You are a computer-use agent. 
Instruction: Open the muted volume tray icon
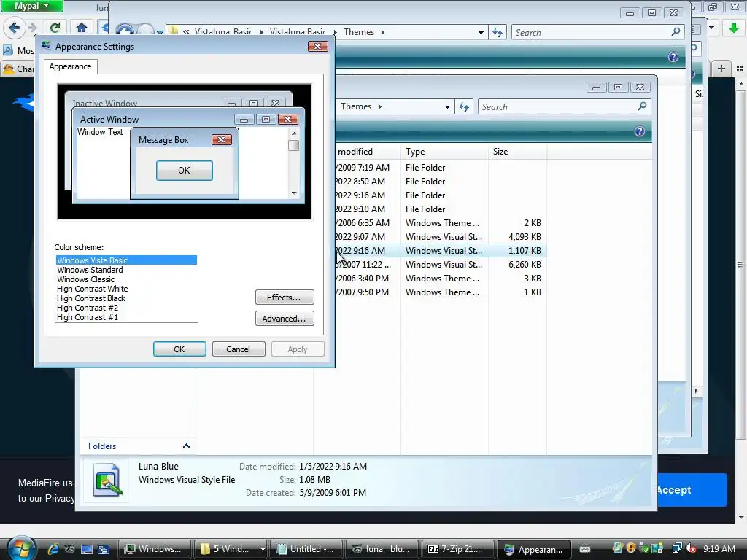(x=691, y=548)
